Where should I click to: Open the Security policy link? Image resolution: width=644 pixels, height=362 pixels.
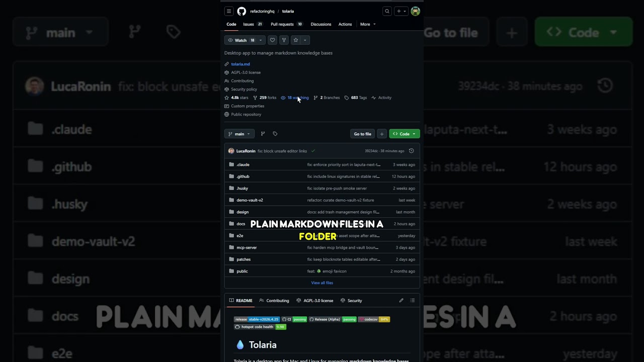coord(244,89)
